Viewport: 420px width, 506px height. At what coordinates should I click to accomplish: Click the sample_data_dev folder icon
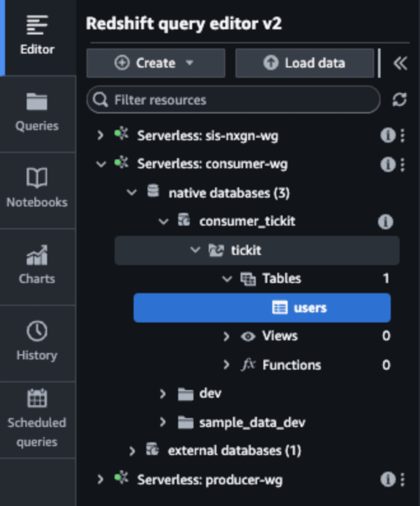coord(185,423)
